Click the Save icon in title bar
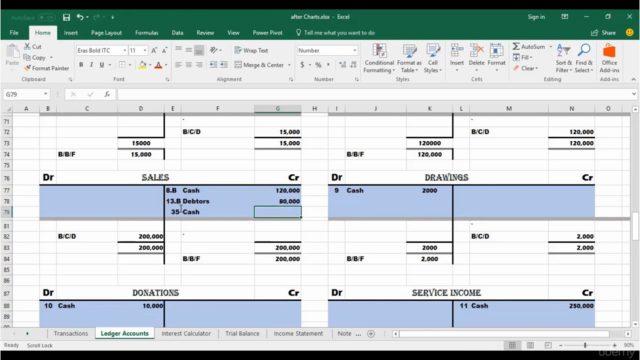The width and height of the screenshot is (640, 360). click(66, 17)
